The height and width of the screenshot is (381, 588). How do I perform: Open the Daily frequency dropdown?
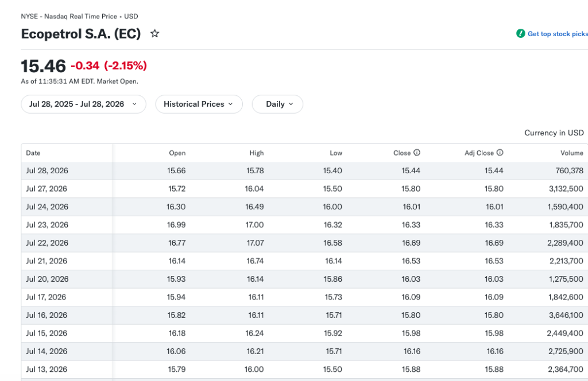277,104
